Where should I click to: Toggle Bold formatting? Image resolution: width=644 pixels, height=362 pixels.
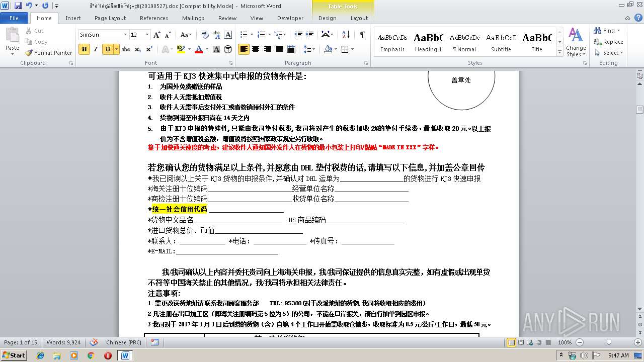coord(84,49)
